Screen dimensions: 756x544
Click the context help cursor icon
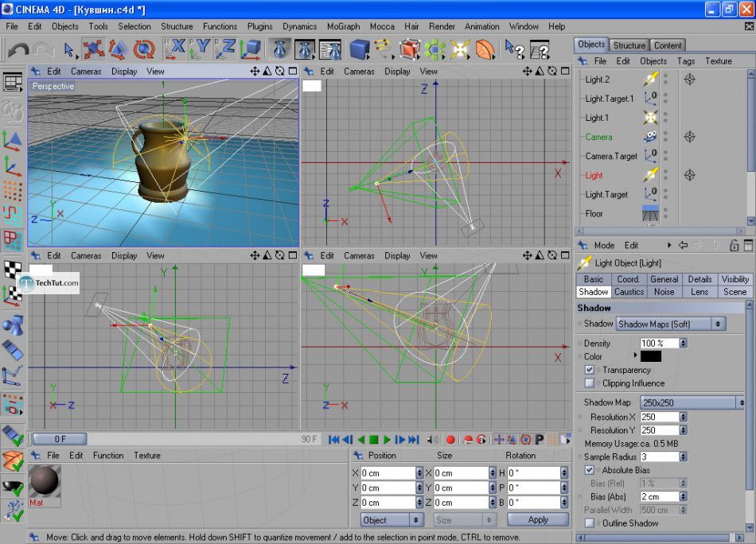tap(514, 49)
